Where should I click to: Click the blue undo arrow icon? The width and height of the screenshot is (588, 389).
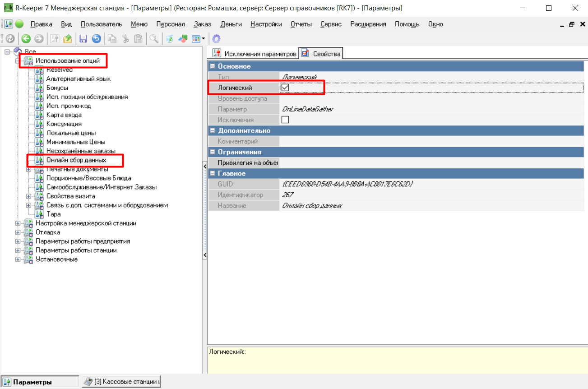tap(96, 39)
